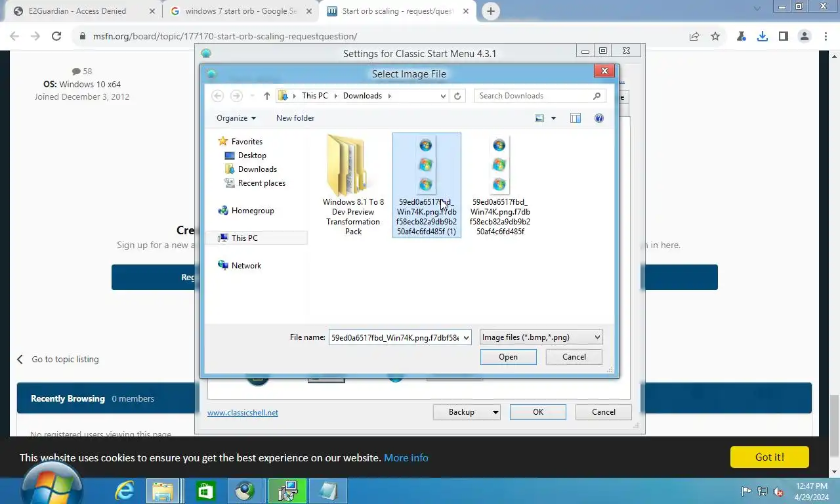Click Downloads in the address breadcrumb

[362, 96]
